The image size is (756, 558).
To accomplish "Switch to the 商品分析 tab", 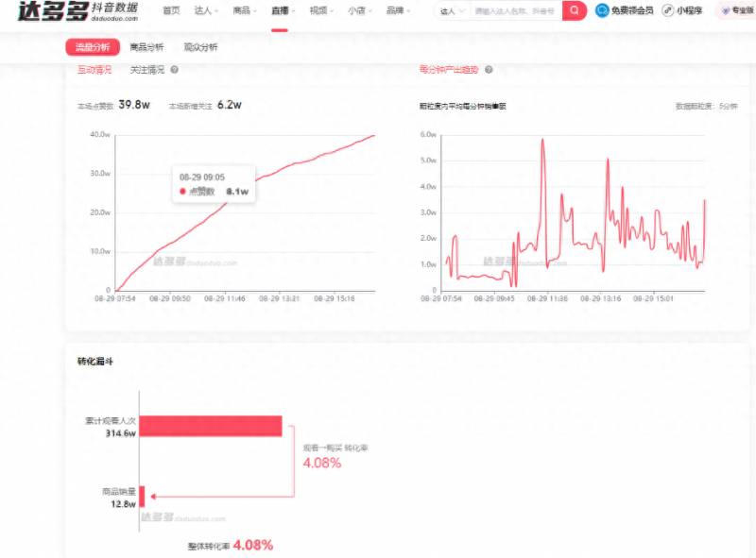I will 146,47.
